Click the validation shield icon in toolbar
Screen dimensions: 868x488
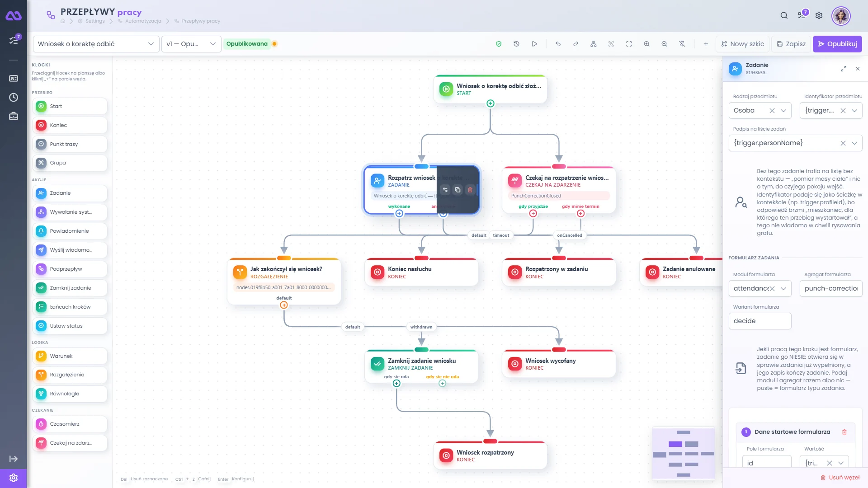(x=499, y=44)
